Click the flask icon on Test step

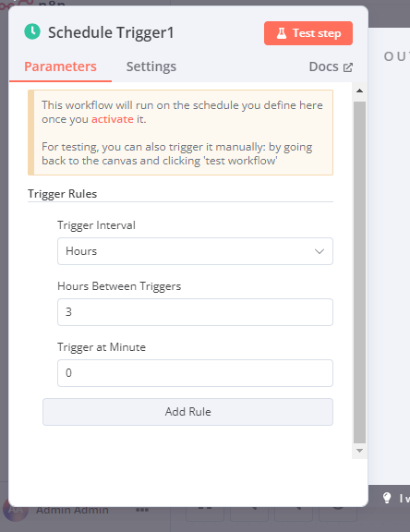282,33
